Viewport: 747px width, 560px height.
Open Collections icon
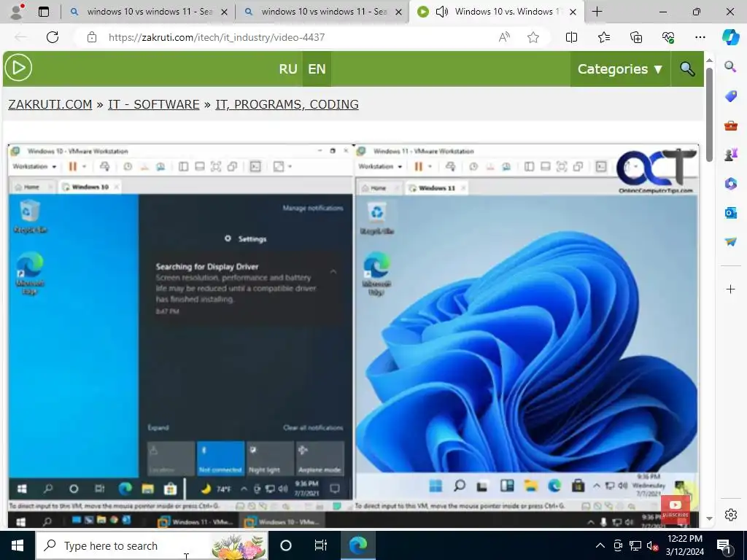coord(636,37)
